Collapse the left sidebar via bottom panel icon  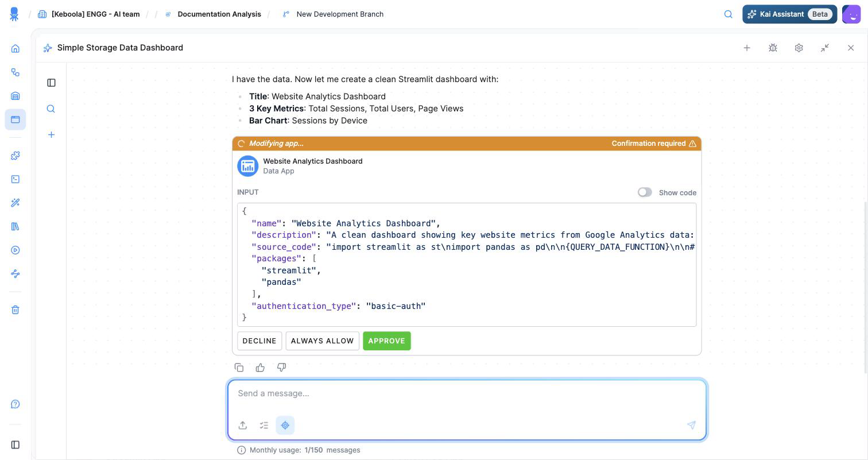[15, 444]
